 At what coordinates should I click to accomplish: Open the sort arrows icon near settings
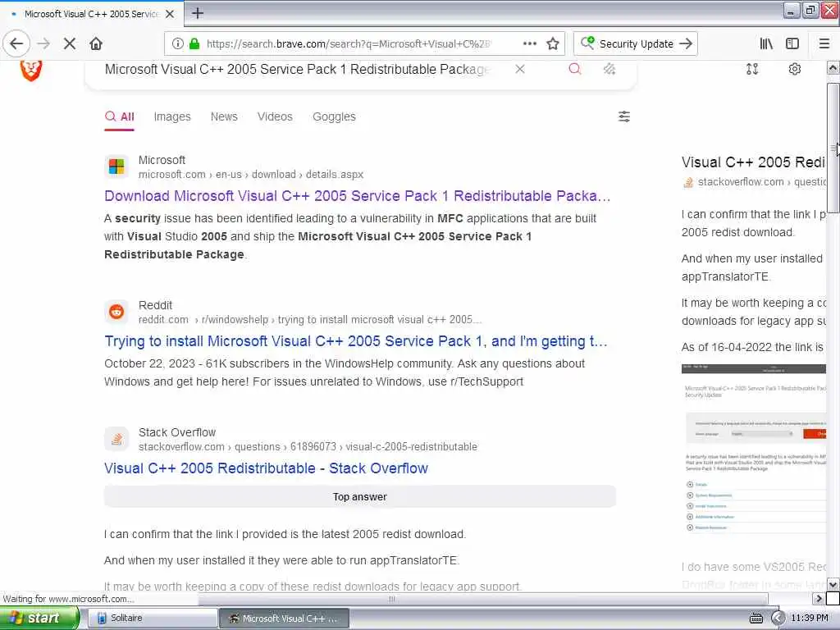tap(752, 69)
